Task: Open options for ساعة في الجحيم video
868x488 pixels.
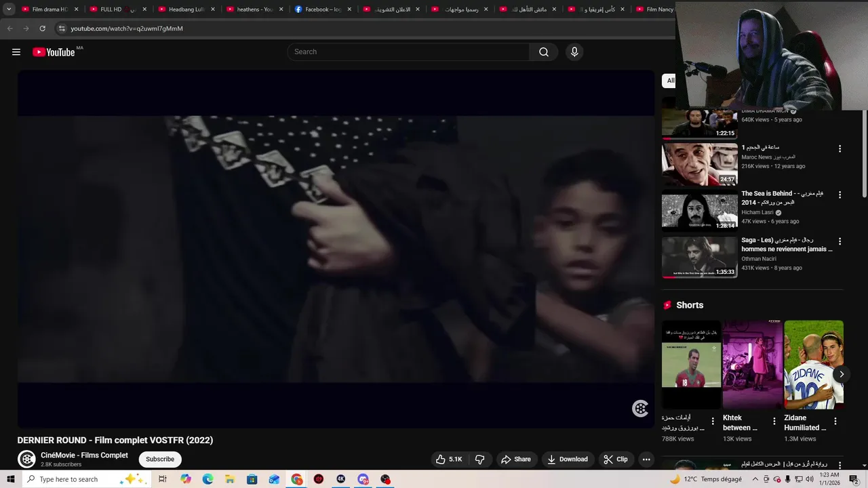Action: click(840, 148)
